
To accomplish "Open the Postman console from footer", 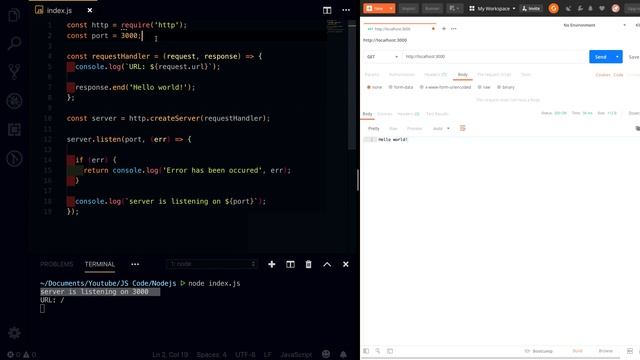I will pos(390,351).
